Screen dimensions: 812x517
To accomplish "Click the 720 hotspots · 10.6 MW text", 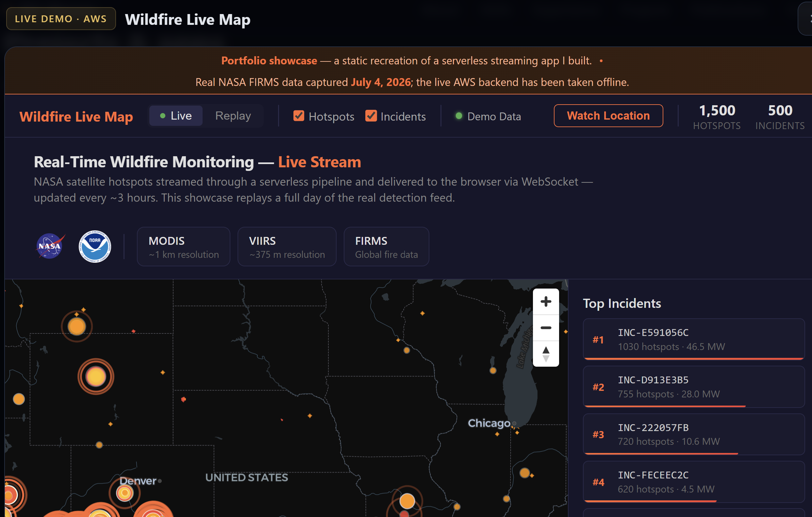I will click(x=668, y=442).
